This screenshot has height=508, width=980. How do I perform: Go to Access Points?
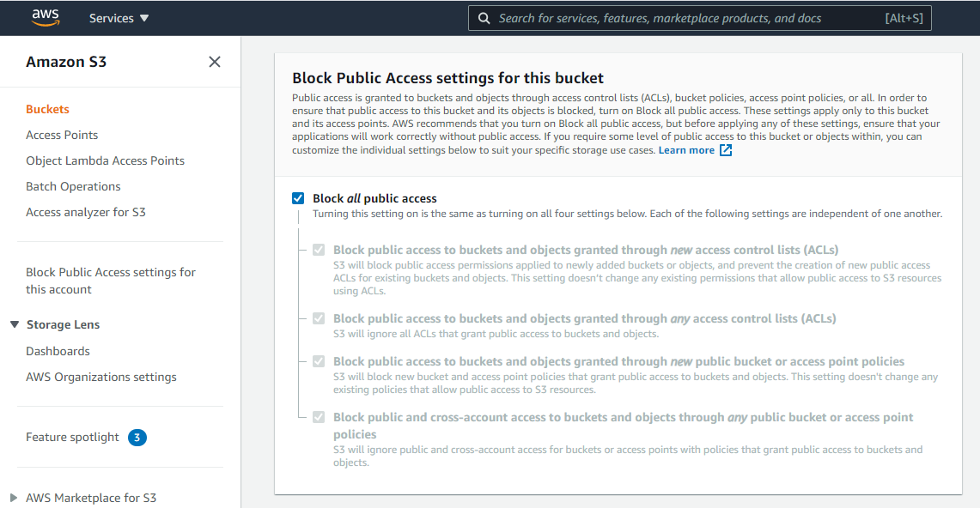(x=62, y=135)
